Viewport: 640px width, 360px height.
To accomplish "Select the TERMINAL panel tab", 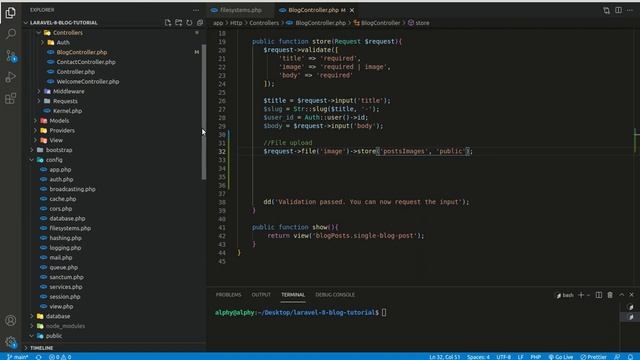I will [x=293, y=295].
